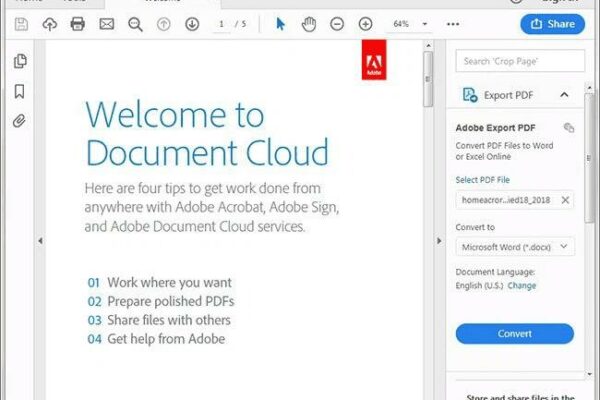The height and width of the screenshot is (400, 600).
Task: Open the attachments paperclip panel
Action: (19, 121)
